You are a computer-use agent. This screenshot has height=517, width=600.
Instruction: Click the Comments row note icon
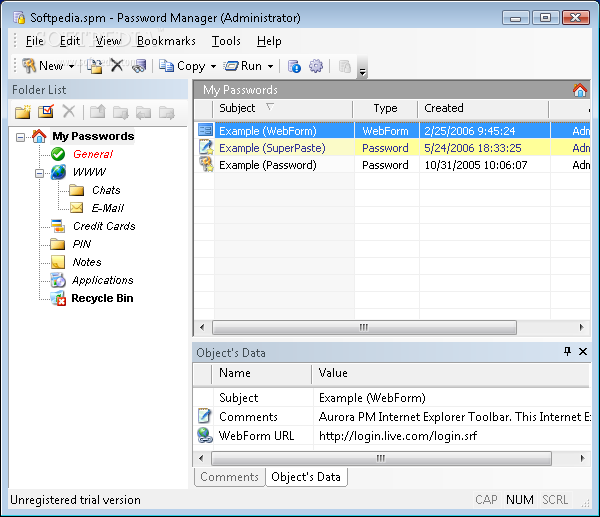point(204,416)
